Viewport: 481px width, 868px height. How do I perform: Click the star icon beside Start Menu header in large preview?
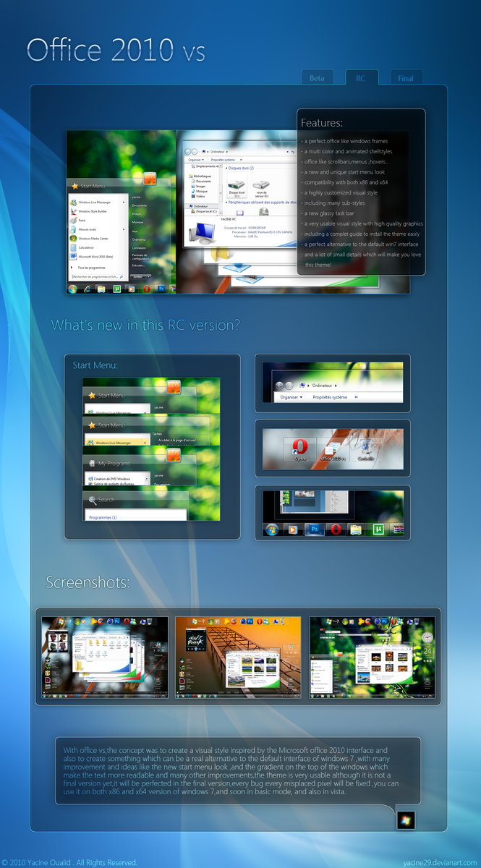[75, 186]
